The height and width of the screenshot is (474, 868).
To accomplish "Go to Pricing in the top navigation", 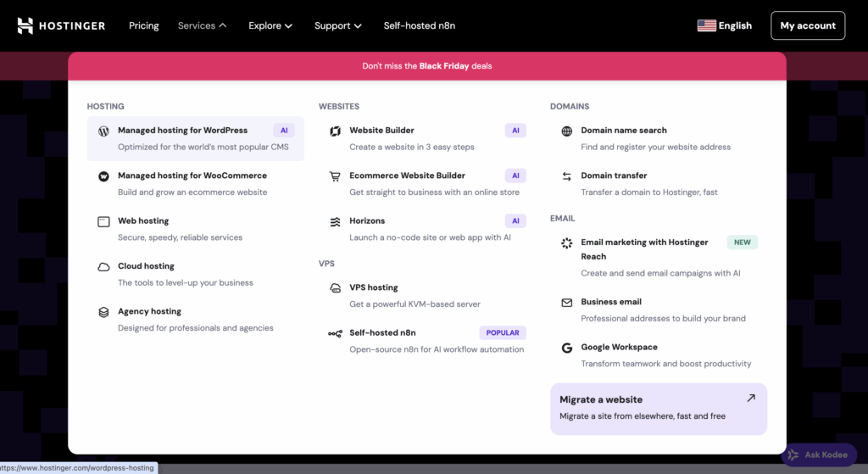I will 143,25.
